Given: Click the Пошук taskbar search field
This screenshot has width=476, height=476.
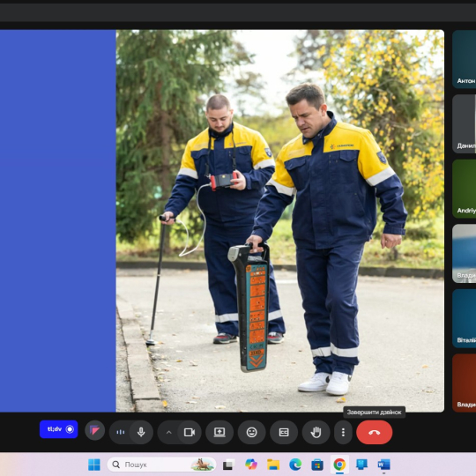Looking at the screenshot, I should (x=161, y=465).
